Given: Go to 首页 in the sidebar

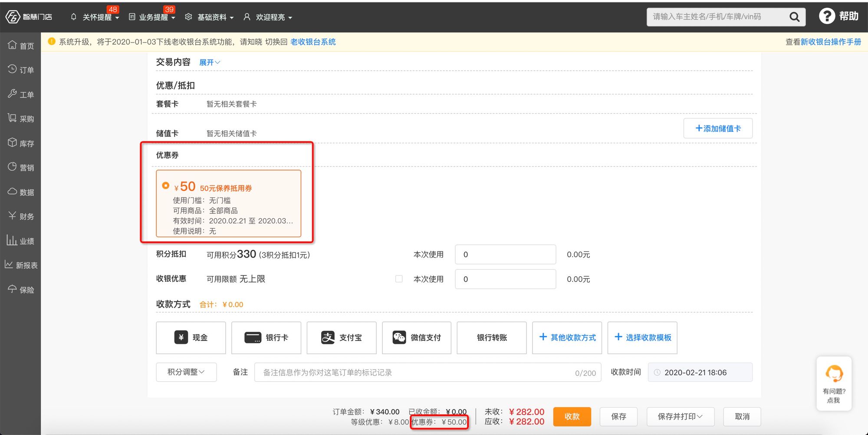Looking at the screenshot, I should click(20, 46).
